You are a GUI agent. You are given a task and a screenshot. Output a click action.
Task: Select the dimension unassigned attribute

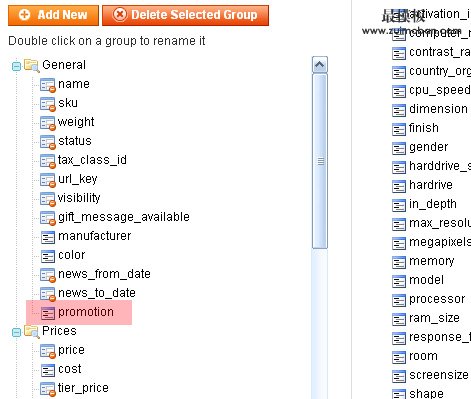pos(438,109)
